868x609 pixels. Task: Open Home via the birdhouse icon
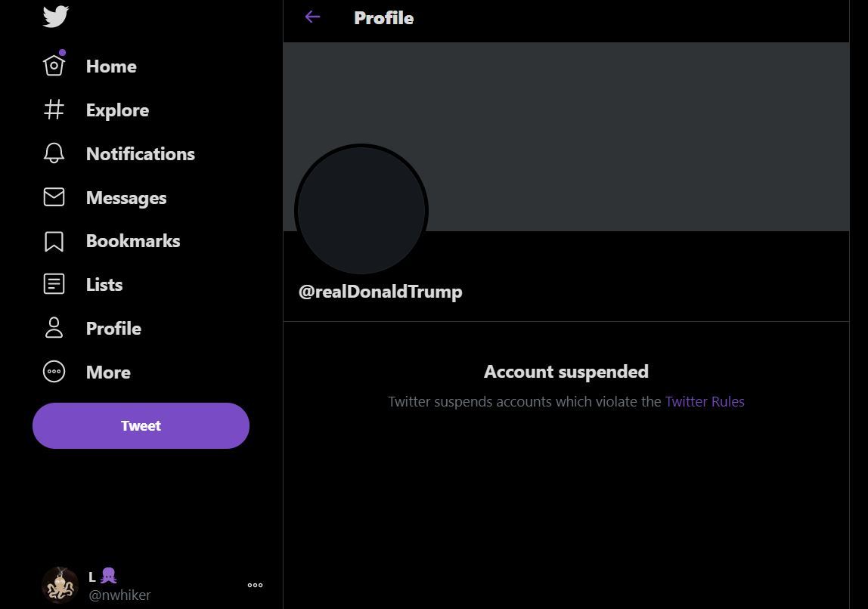tap(54, 65)
